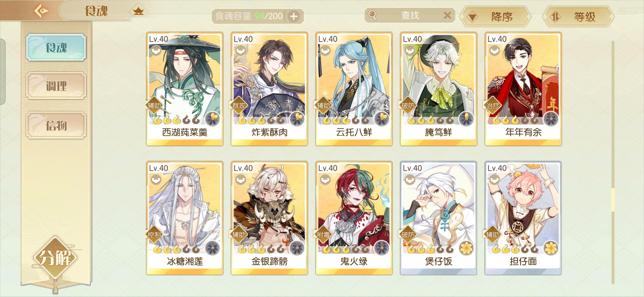Click the vertical scrollbar on the right

[613, 162]
